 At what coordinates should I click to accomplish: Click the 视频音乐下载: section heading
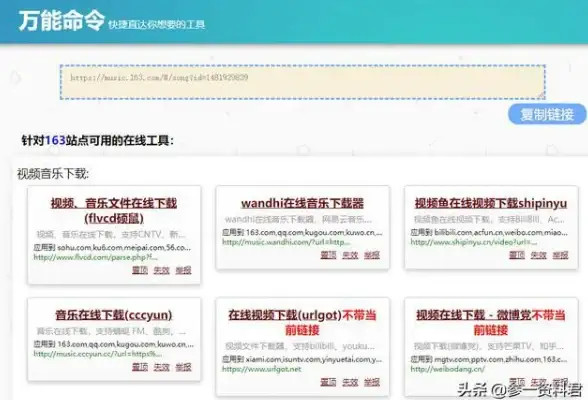[53, 174]
